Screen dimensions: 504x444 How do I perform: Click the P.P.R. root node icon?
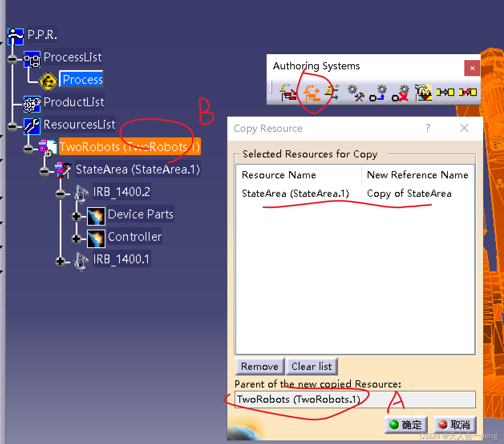[x=16, y=36]
